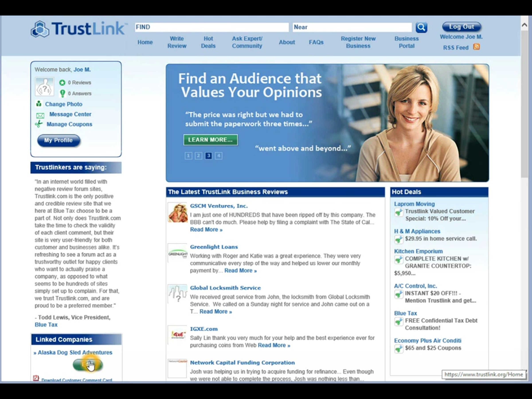Click coupon icon under H & M Appliances
The width and height of the screenshot is (532, 399).
coord(398,240)
